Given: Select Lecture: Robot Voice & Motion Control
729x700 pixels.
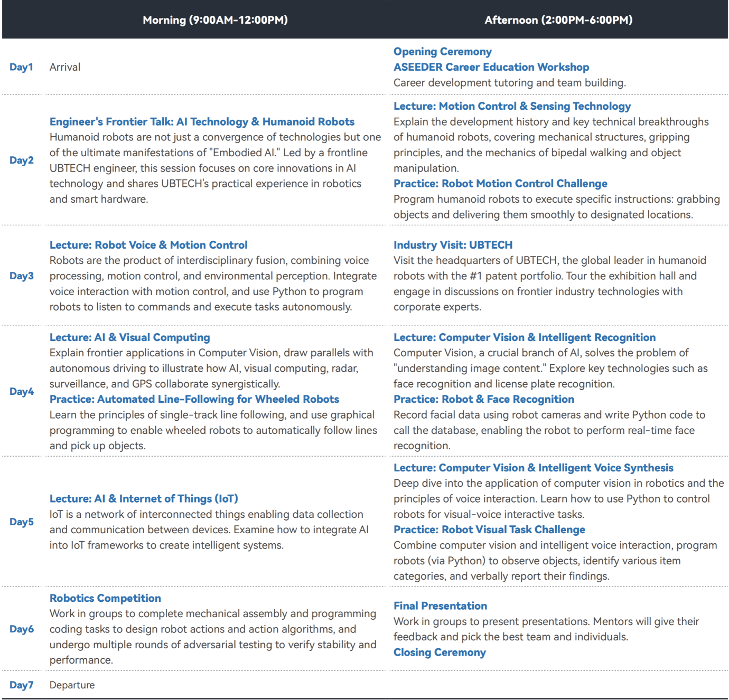Looking at the screenshot, I should [x=148, y=245].
